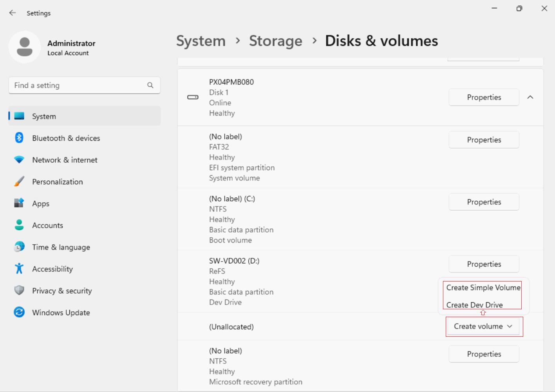Click the System breadcrumb link
This screenshot has height=392, width=555.
(x=201, y=41)
